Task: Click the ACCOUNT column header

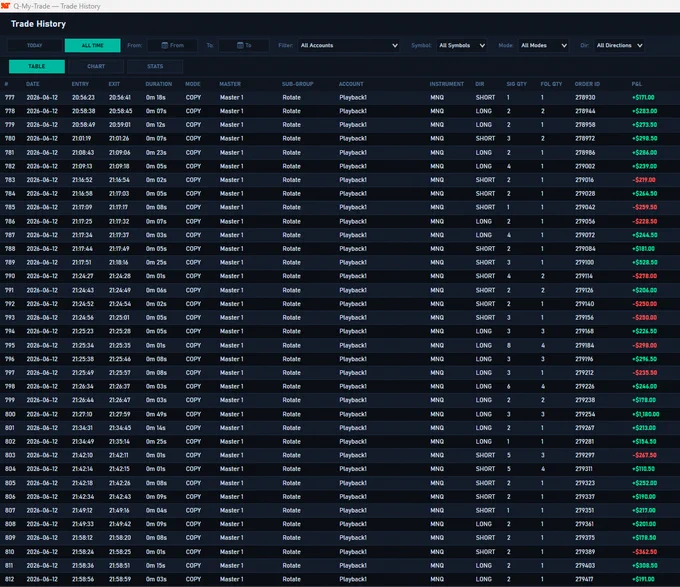Action: pyautogui.click(x=351, y=84)
